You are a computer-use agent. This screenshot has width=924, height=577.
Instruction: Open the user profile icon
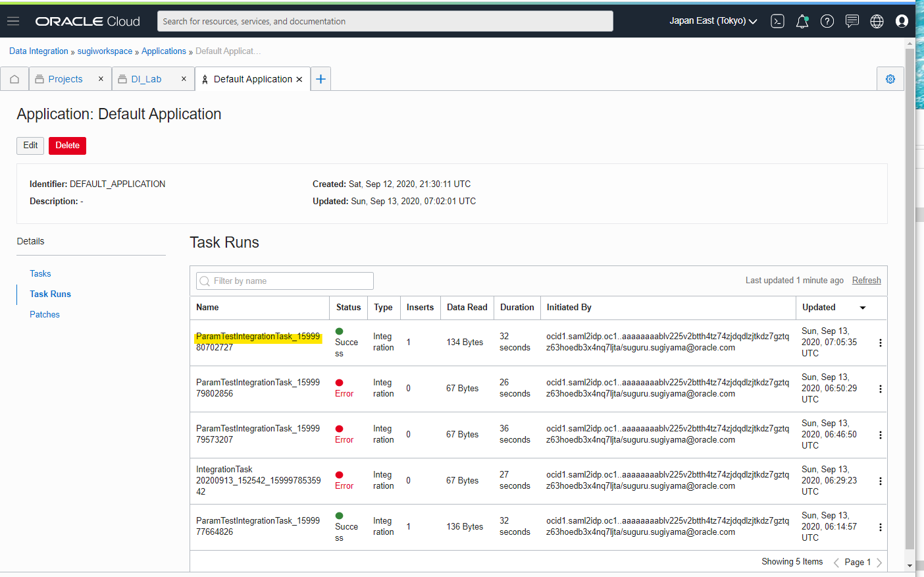coord(902,21)
